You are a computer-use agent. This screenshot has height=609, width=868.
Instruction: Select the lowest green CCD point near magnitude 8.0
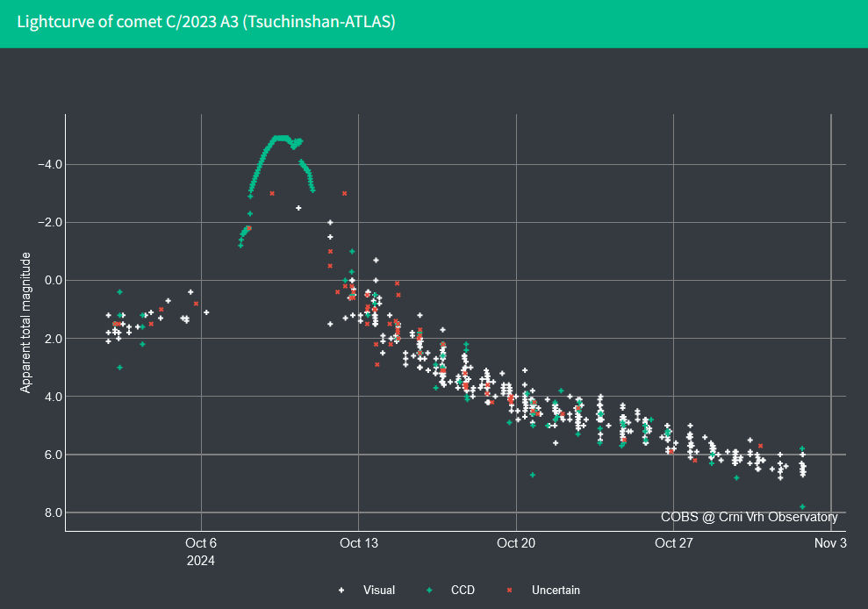802,506
